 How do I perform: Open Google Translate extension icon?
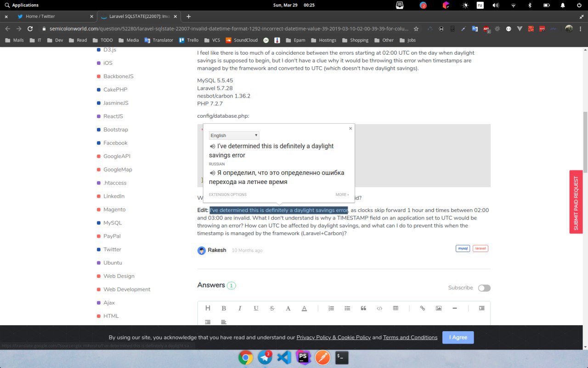coord(475,29)
